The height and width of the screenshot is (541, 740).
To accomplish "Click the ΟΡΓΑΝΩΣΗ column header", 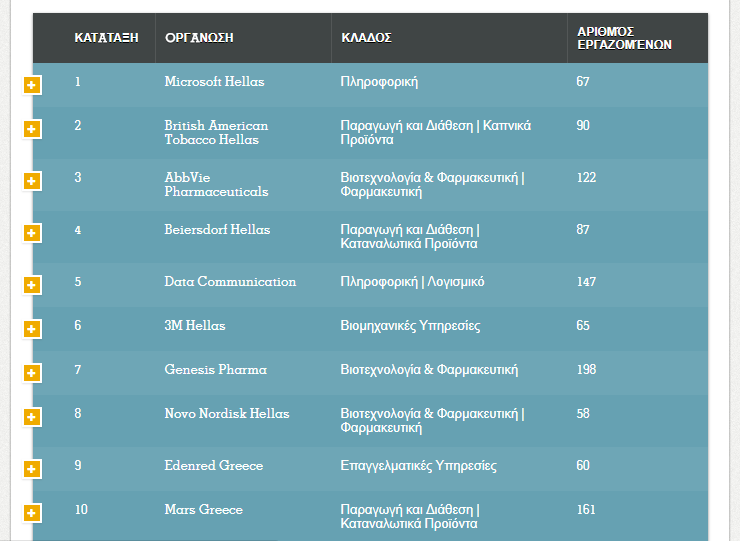I will tap(199, 38).
